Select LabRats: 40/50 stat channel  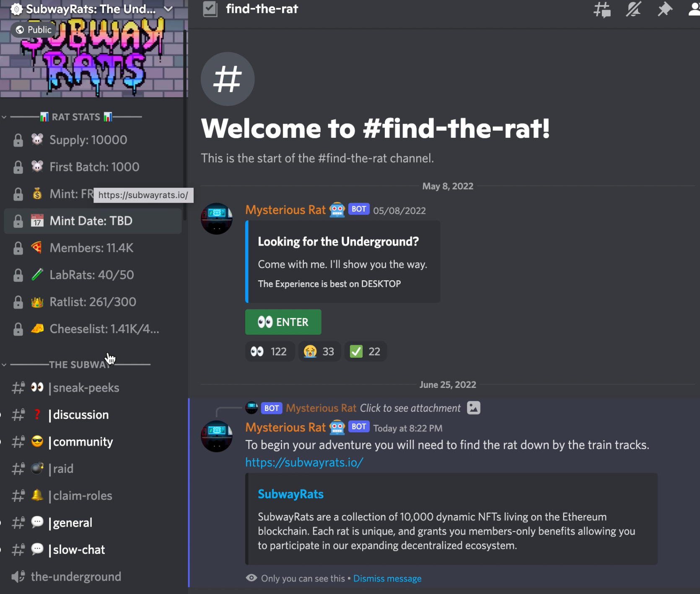93,275
